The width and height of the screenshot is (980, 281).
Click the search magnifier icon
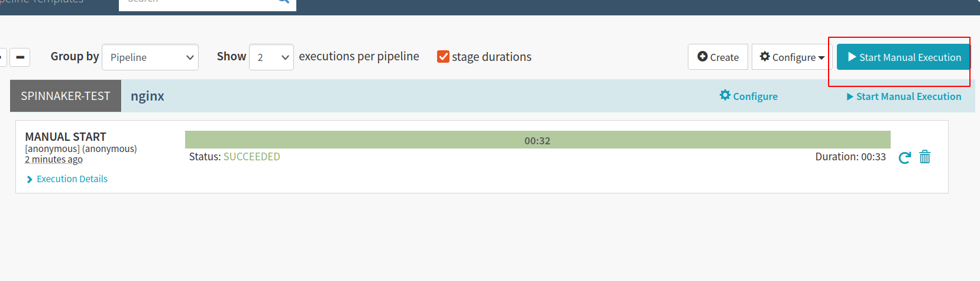point(283,2)
